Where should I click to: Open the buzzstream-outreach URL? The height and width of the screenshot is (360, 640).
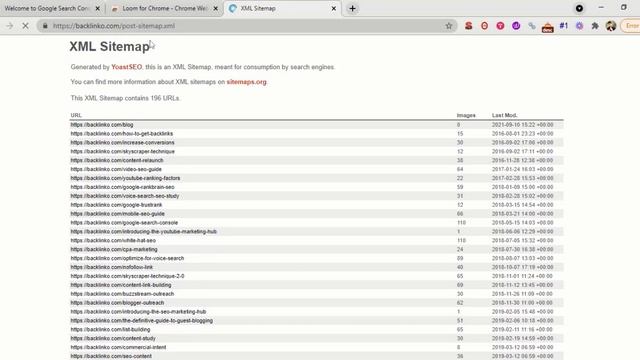pos(122,294)
